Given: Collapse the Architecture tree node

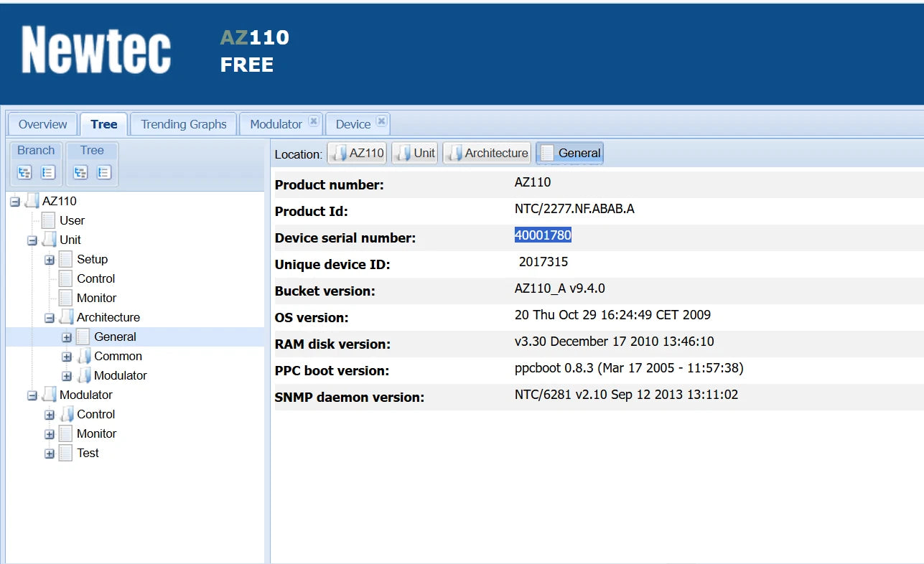Looking at the screenshot, I should click(50, 318).
